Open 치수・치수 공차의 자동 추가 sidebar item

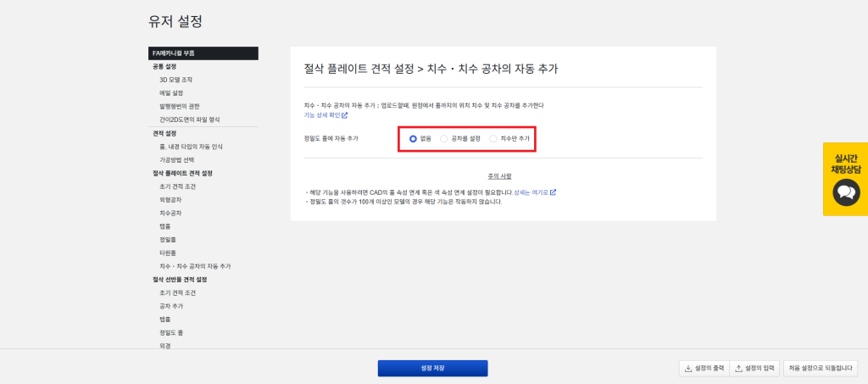(x=195, y=266)
